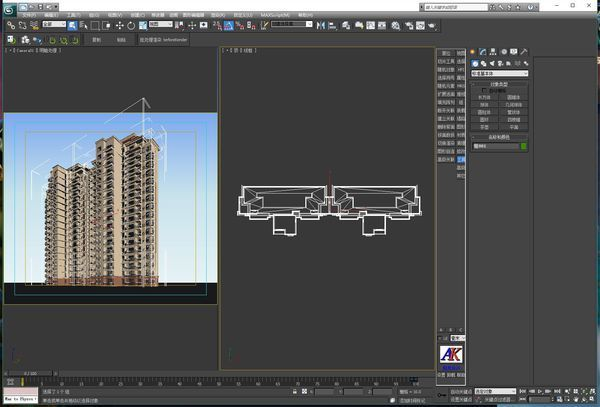Activate the Bind to Space Warp tool
The image size is (601, 408).
pyautogui.click(x=34, y=26)
